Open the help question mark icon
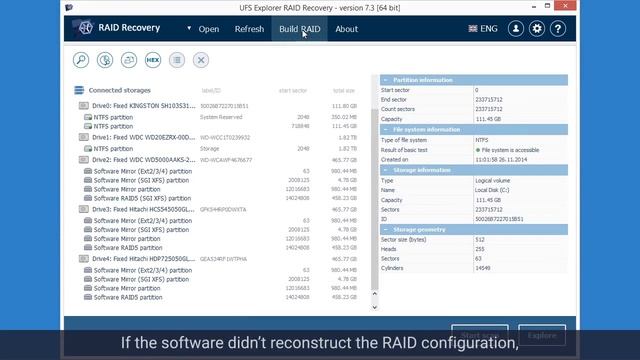 point(558,29)
